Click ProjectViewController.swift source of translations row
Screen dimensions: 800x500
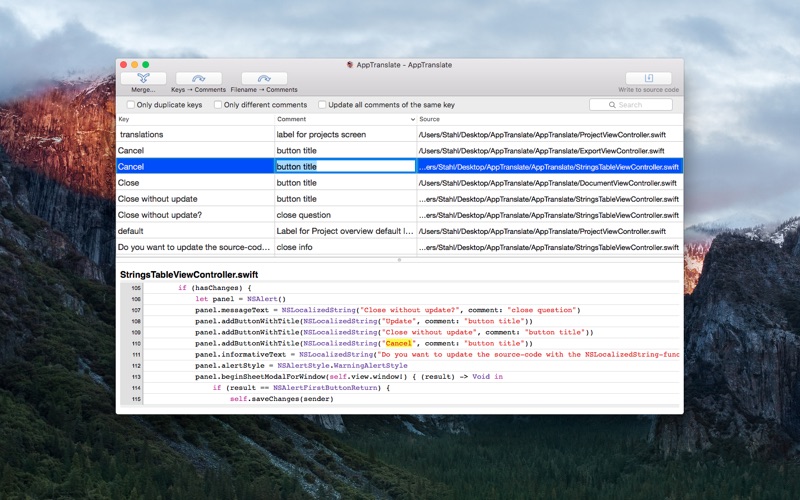point(550,135)
